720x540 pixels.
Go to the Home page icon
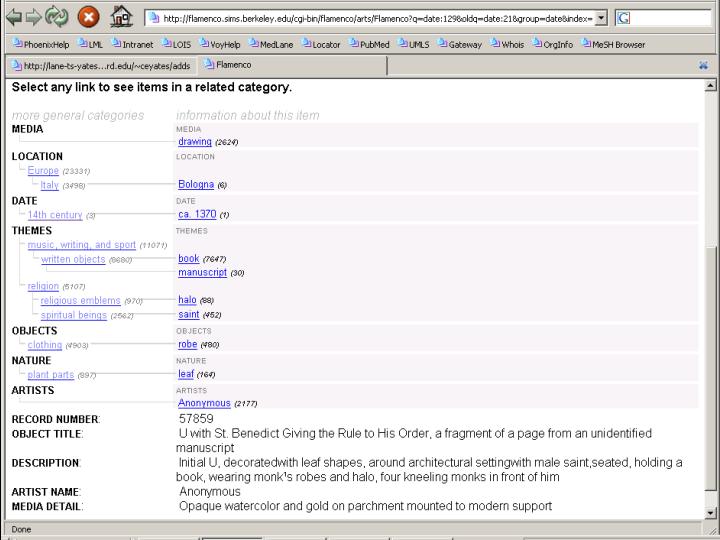[x=121, y=18]
